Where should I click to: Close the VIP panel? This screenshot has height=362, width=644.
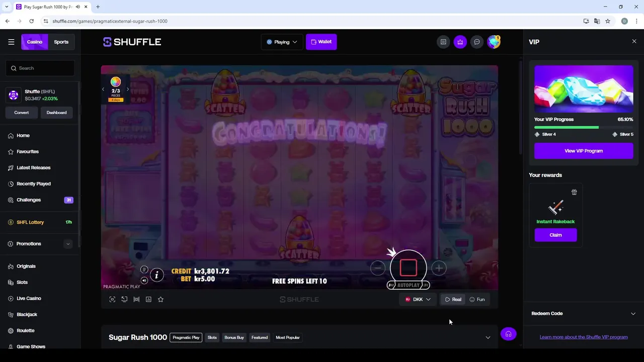pyautogui.click(x=634, y=41)
